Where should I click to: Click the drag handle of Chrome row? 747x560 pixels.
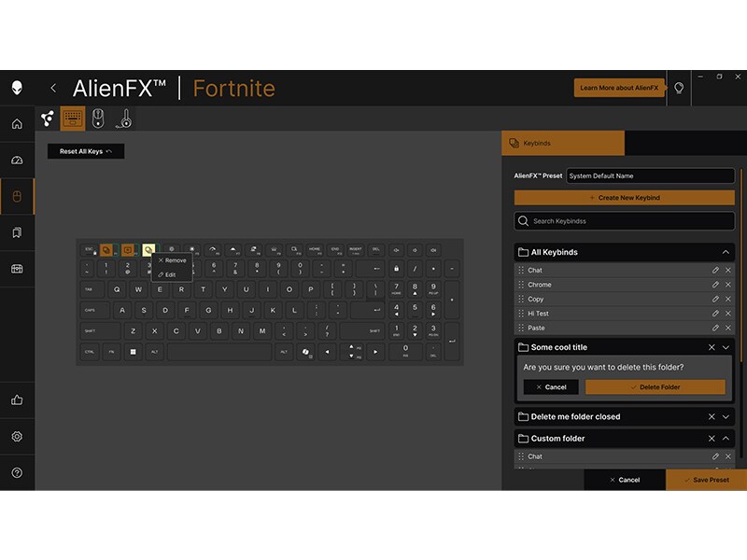(521, 285)
